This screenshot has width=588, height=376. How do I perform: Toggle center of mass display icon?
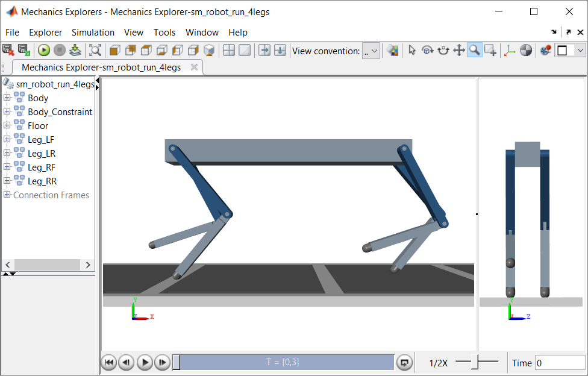click(x=526, y=50)
